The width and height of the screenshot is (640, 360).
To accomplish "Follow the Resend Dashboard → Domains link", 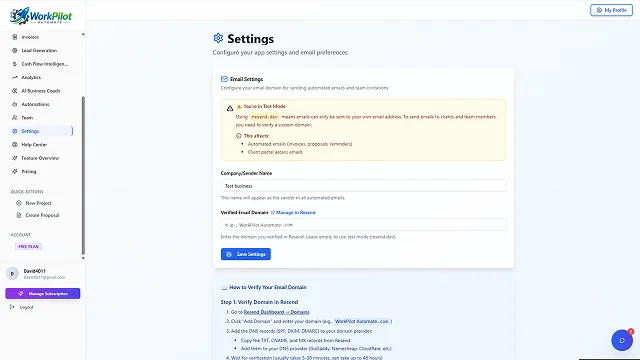I will [x=276, y=312].
